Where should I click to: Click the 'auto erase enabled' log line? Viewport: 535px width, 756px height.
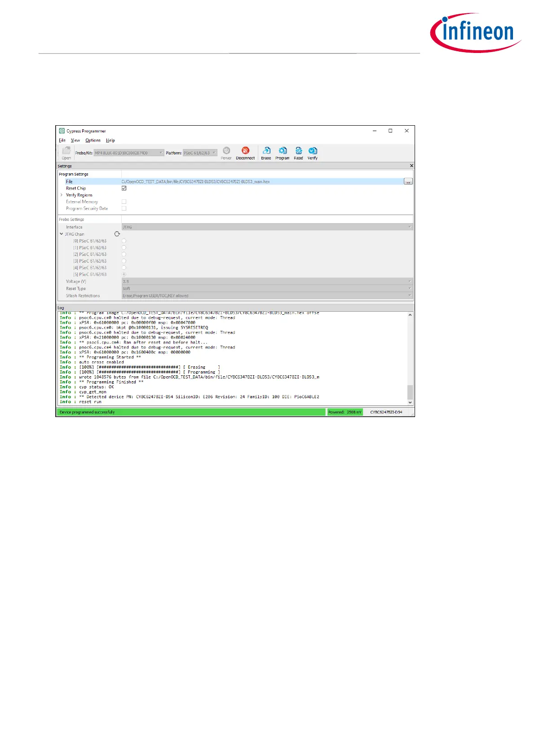[92, 362]
